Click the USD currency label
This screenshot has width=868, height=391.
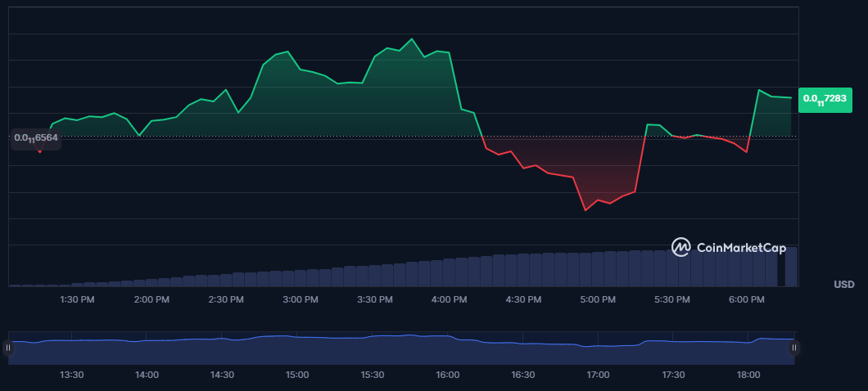pos(844,285)
